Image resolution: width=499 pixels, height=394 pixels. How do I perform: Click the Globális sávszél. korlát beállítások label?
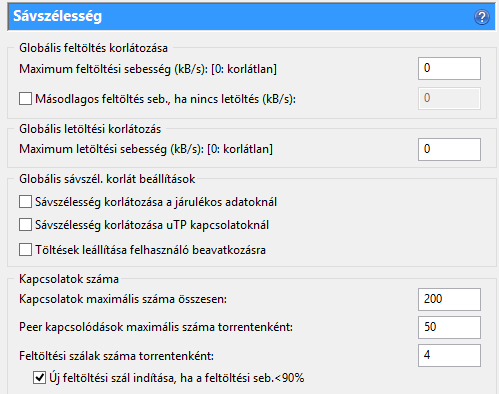pos(107,179)
